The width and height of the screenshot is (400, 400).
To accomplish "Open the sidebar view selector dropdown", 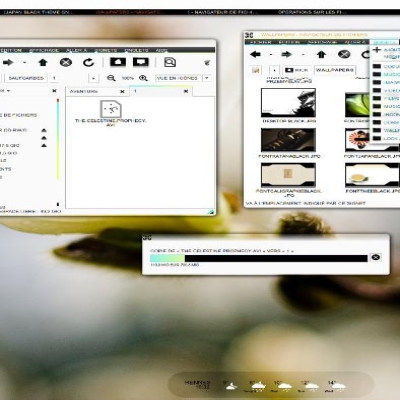I will tap(9, 91).
